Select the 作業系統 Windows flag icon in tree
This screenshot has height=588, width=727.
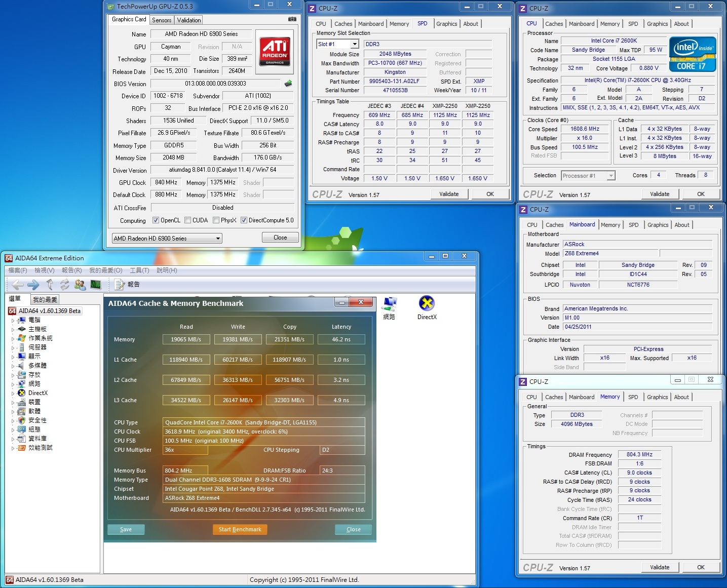[x=22, y=338]
